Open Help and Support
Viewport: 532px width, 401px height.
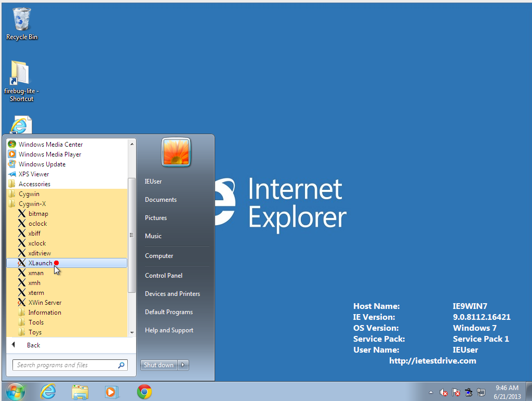(169, 330)
